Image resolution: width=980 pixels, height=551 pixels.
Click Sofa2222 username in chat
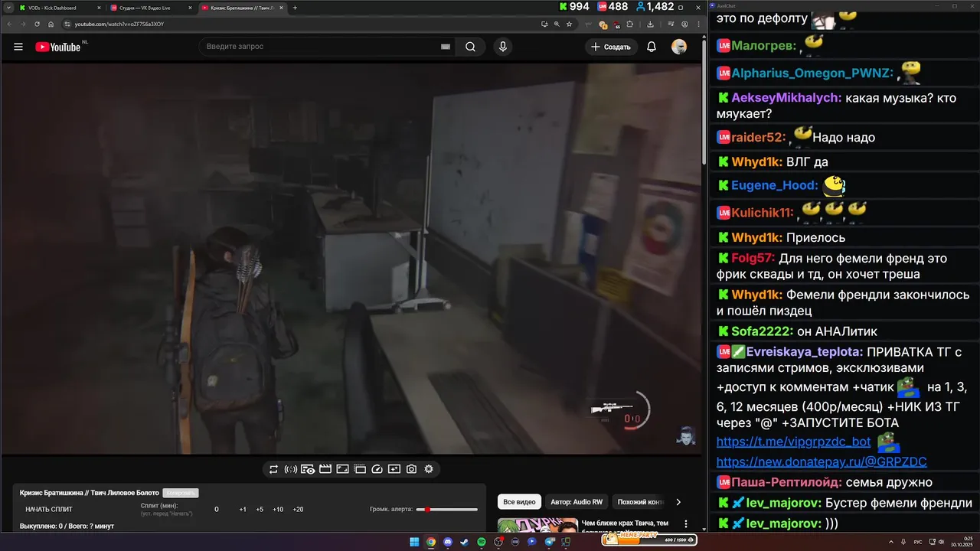761,331
